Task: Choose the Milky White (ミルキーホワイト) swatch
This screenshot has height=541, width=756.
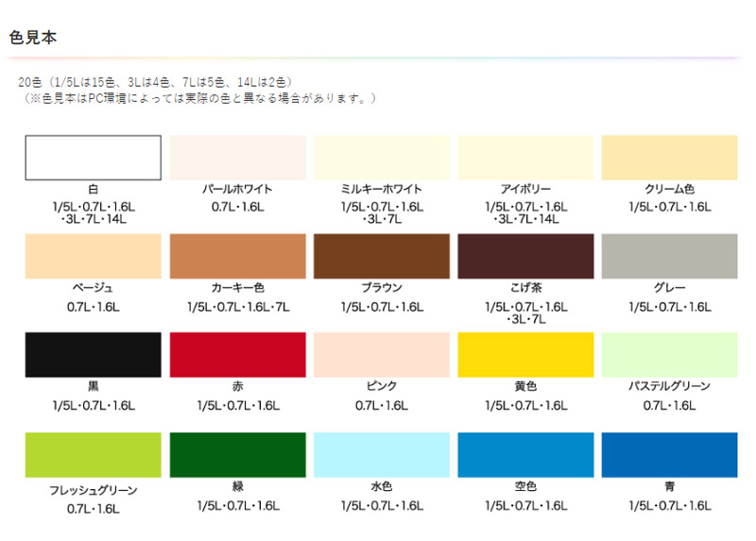Action: click(381, 157)
